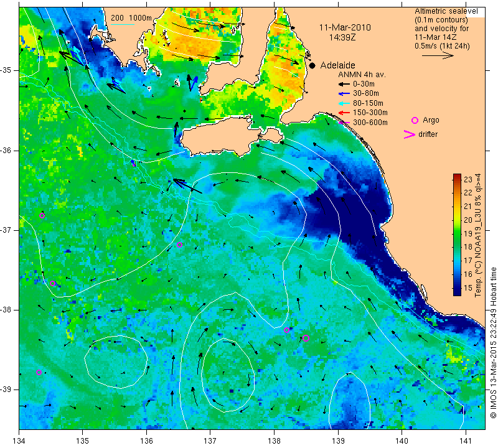498x448 pixels.
Task: Click the '23' color bar temperature label
Action: coord(468,180)
